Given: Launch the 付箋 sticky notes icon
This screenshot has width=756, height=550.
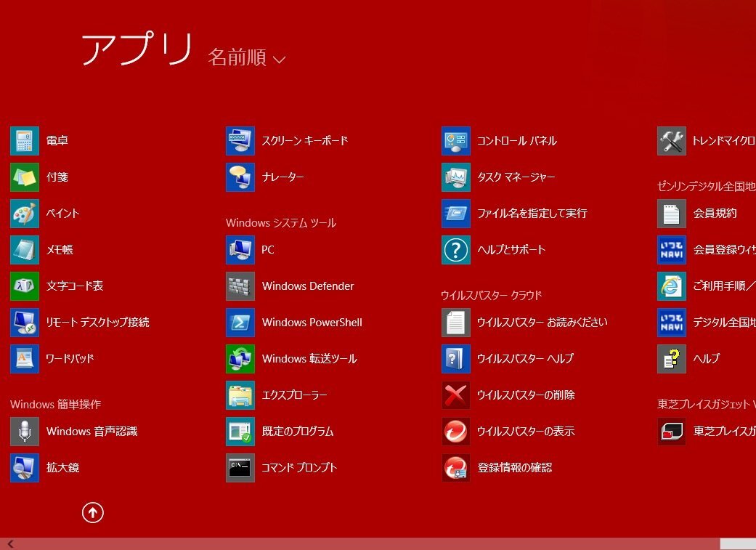Looking at the screenshot, I should point(25,177).
